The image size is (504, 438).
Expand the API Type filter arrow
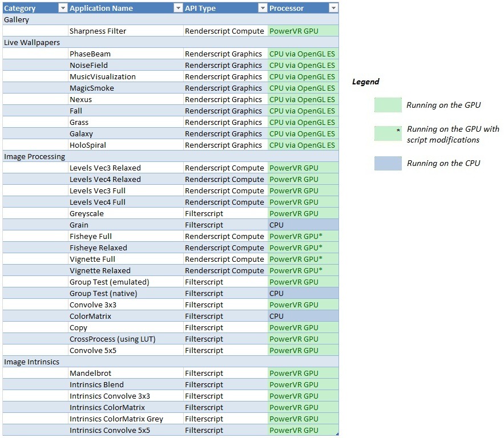263,9
